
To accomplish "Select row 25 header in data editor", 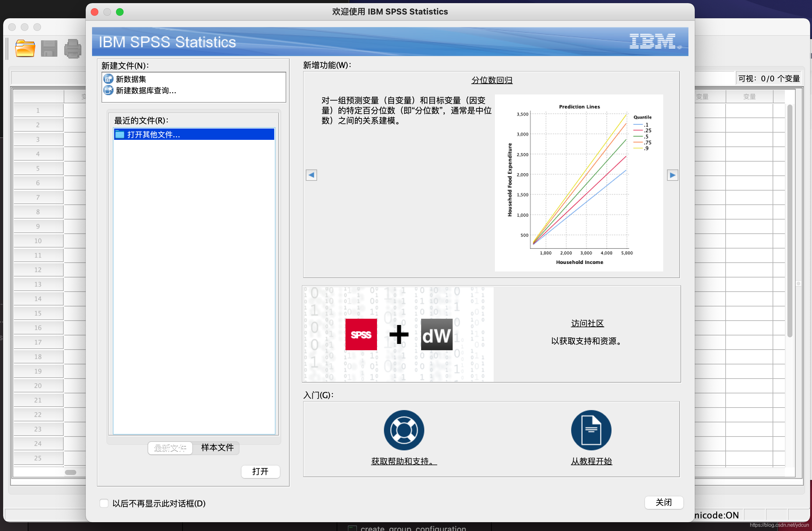I will pyautogui.click(x=38, y=458).
